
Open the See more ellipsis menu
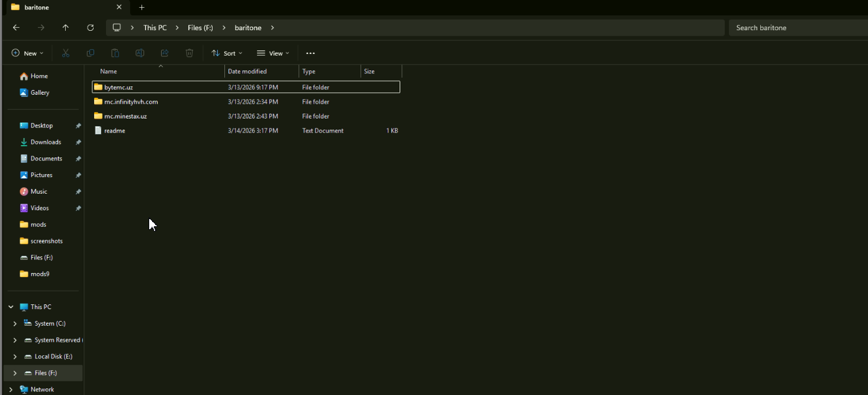click(x=310, y=53)
